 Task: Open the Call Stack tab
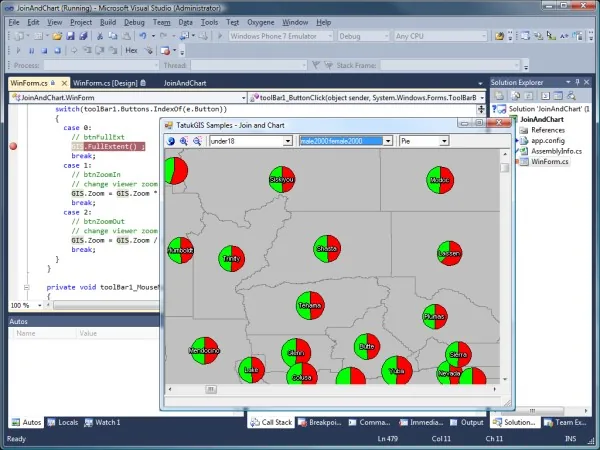point(271,422)
